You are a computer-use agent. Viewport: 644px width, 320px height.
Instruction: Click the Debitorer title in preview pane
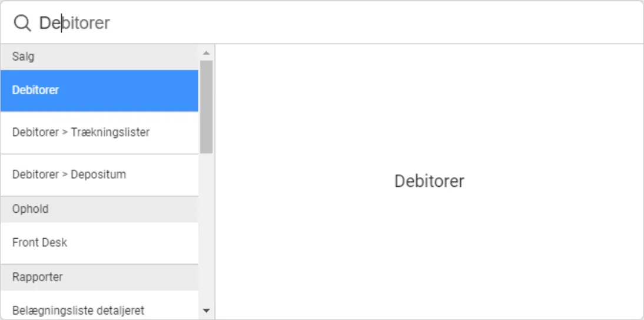(x=429, y=181)
